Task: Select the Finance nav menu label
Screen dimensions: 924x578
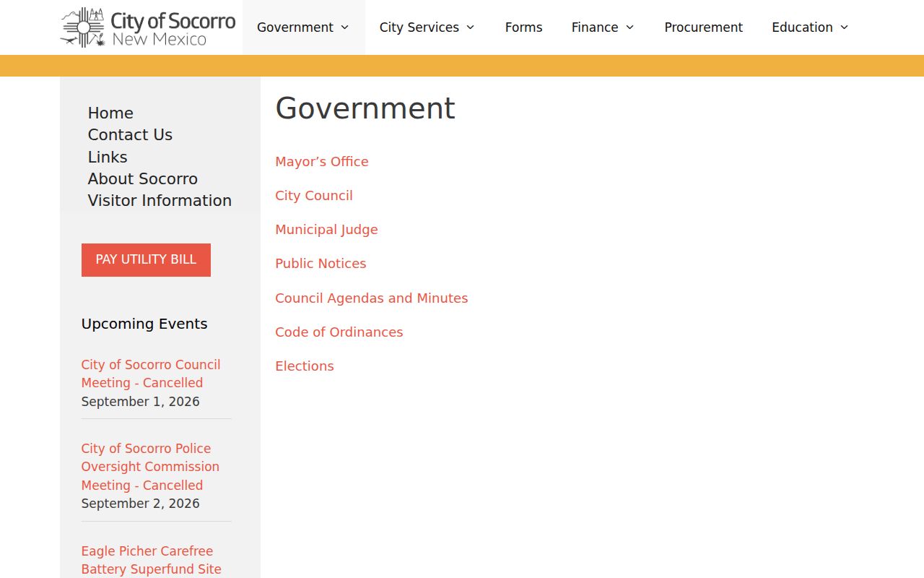Action: (x=595, y=27)
